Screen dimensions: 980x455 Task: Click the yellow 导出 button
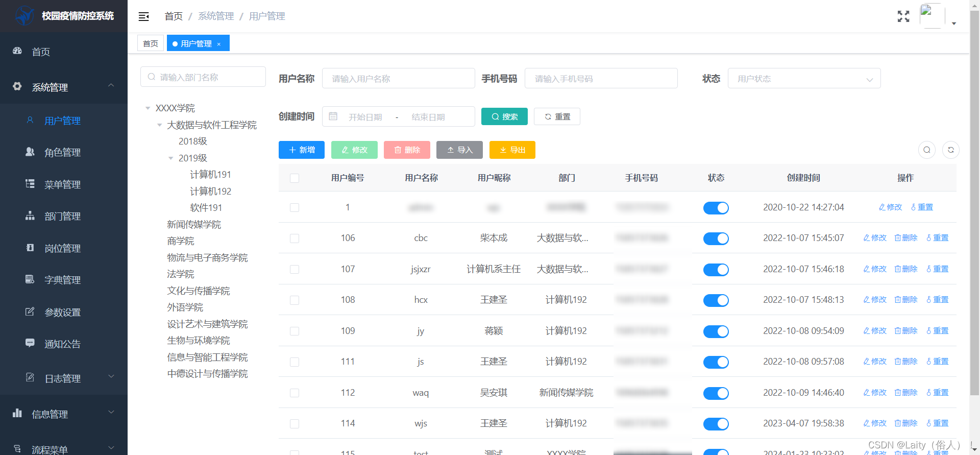click(512, 150)
